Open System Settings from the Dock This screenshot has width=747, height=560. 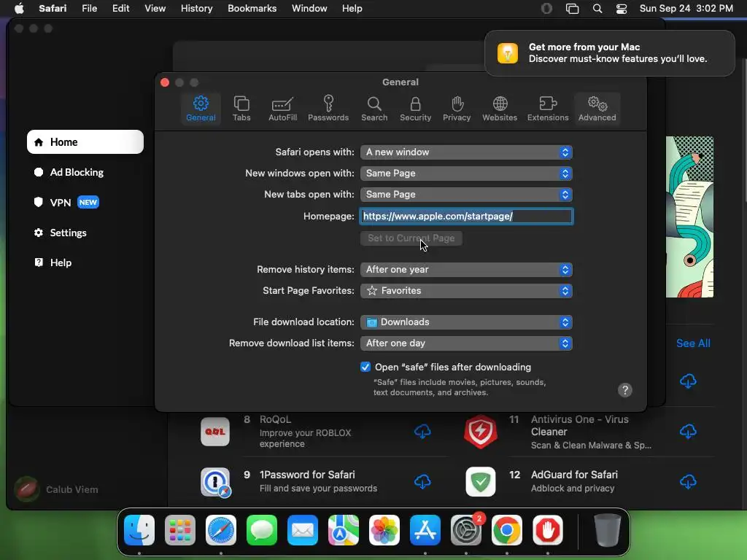466,530
